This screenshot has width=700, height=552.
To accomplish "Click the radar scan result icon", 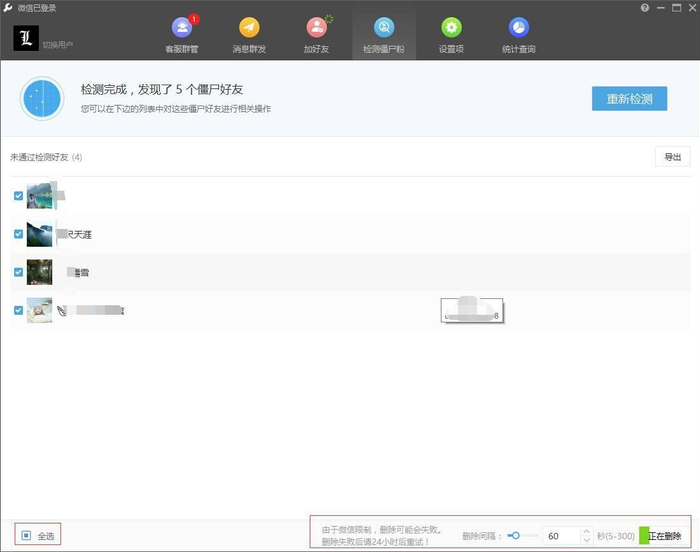I will point(42,98).
